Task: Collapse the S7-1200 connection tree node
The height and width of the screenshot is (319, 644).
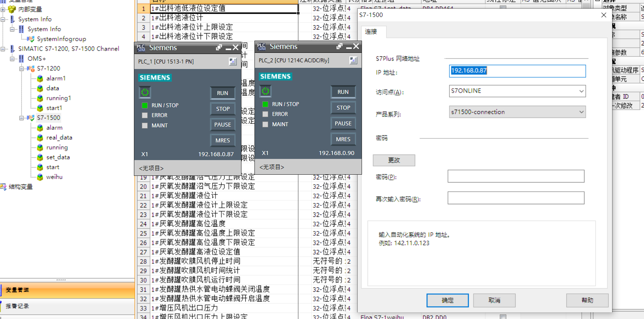Action: tap(22, 69)
